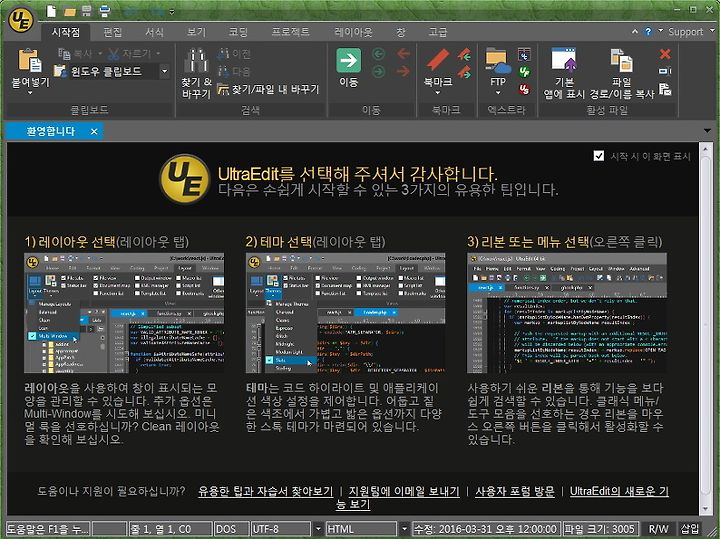Open a file via the folder icon
The image size is (720, 539).
click(x=69, y=11)
